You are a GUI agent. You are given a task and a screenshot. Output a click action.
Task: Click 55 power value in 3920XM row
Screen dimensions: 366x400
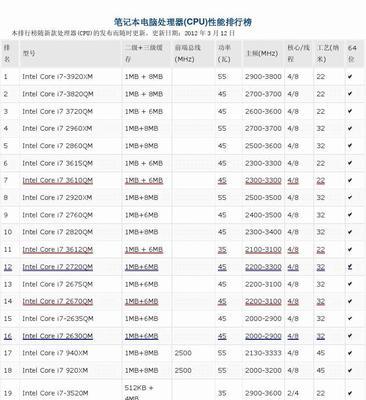click(x=222, y=77)
